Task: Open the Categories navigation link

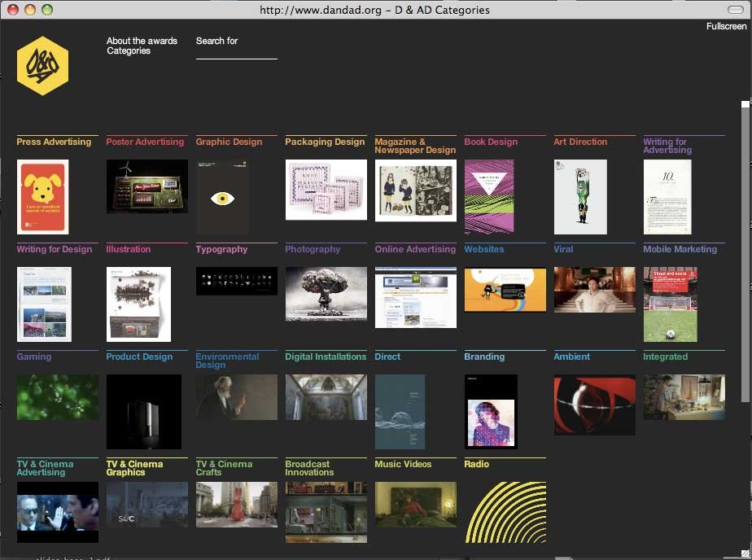Action: tap(129, 50)
